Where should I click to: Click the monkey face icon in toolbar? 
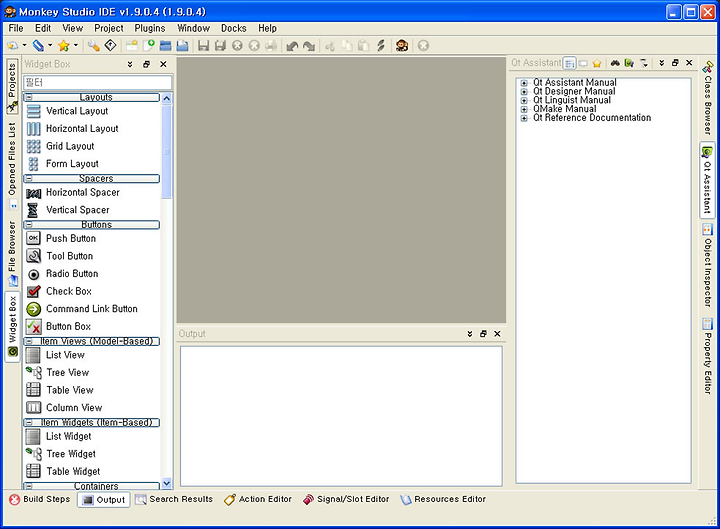pos(402,45)
